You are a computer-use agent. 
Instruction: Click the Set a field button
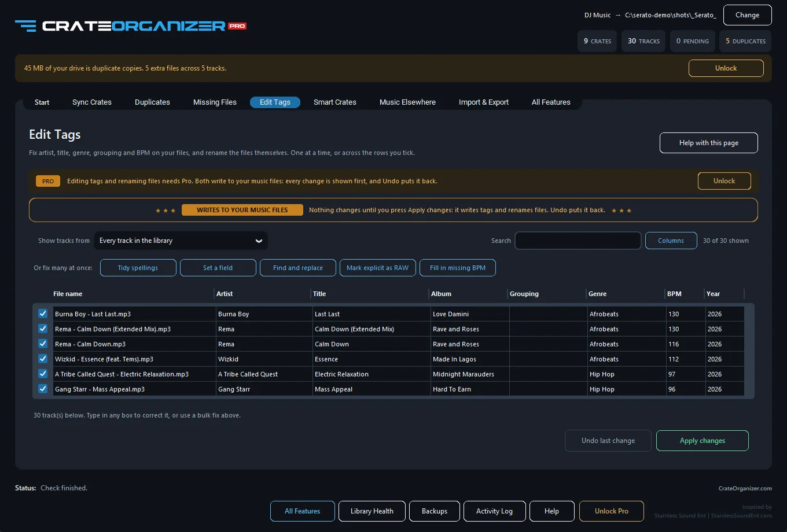218,268
